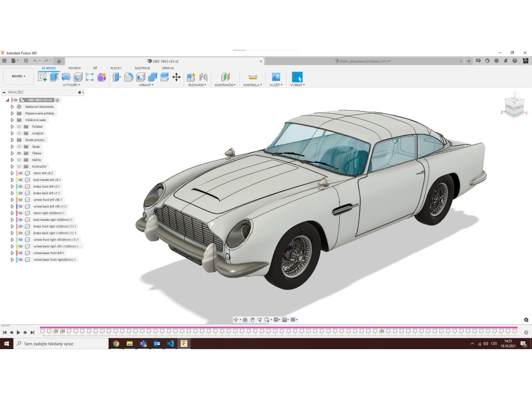Image resolution: width=532 pixels, height=399 pixels.
Task: Toggle eye on DB5 1963 root component
Action: [x=15, y=100]
